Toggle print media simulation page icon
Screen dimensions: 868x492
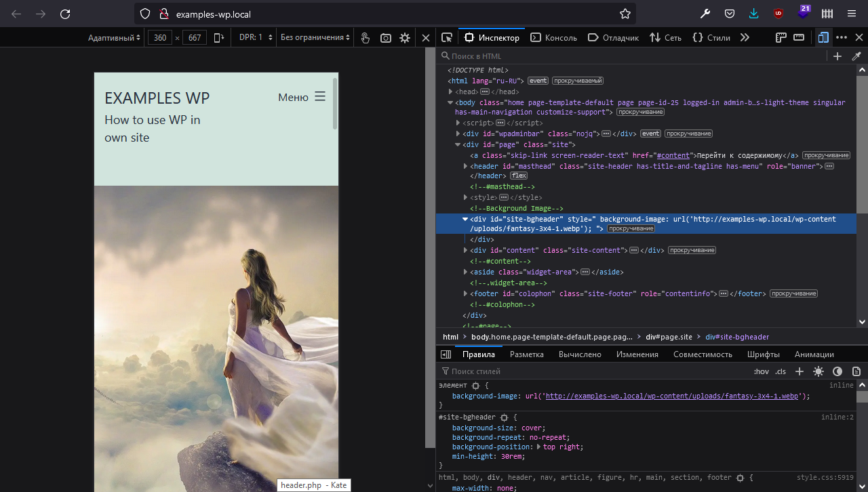pyautogui.click(x=856, y=371)
